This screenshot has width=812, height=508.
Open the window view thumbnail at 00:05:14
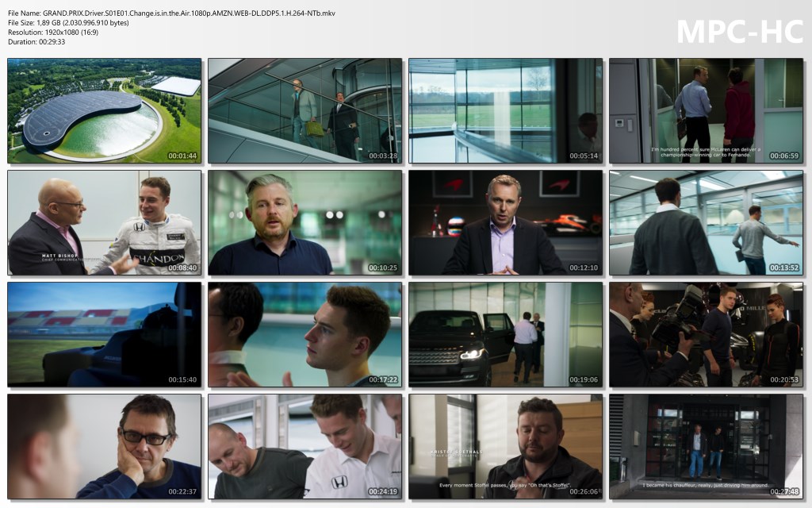tap(505, 110)
